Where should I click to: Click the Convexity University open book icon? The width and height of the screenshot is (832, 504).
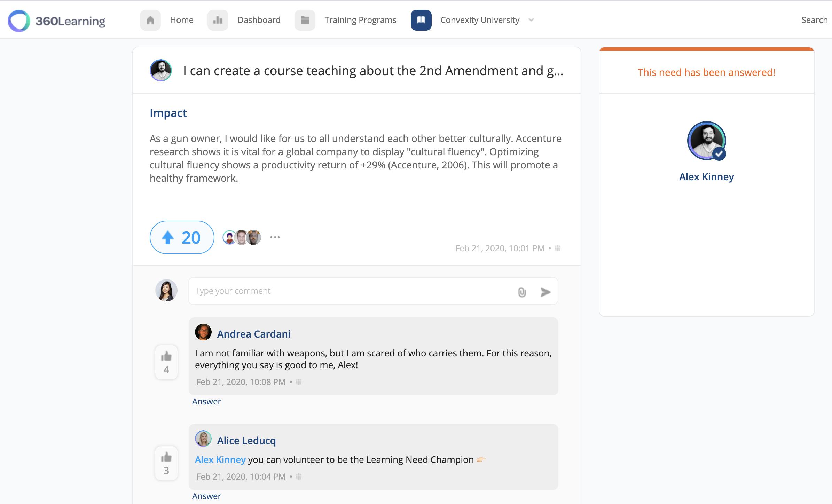pos(419,19)
